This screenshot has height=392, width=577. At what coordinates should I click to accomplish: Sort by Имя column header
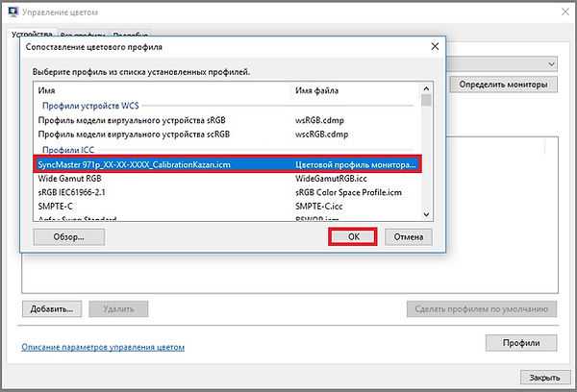pos(46,90)
